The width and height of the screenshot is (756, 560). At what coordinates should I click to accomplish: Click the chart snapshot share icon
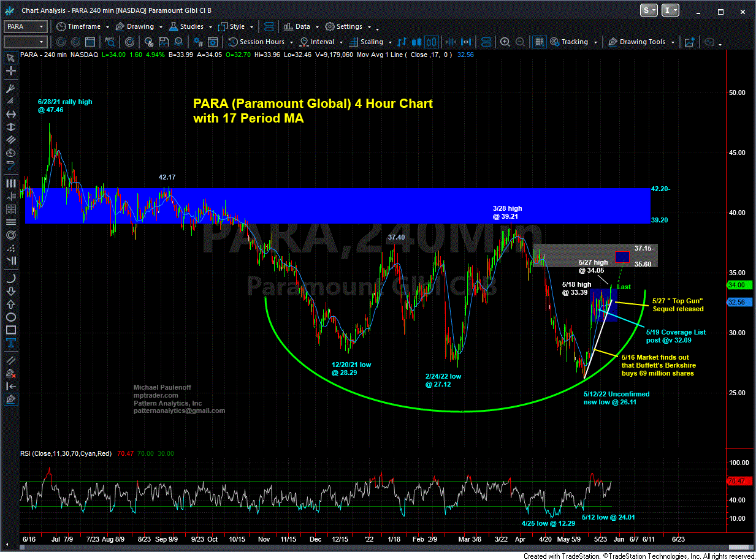689,42
